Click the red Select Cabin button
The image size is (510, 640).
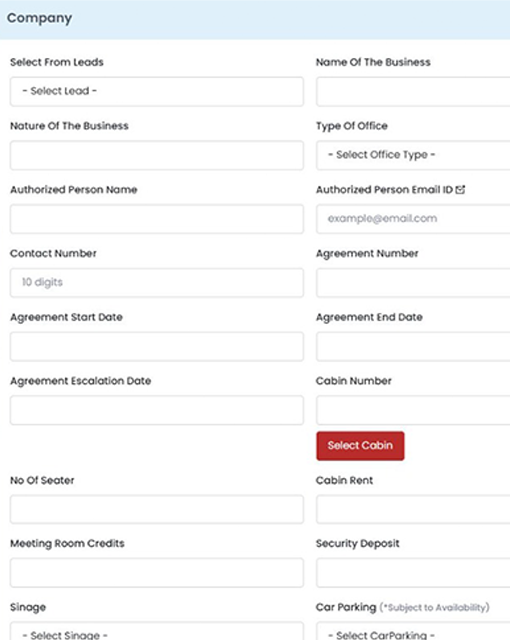360,446
